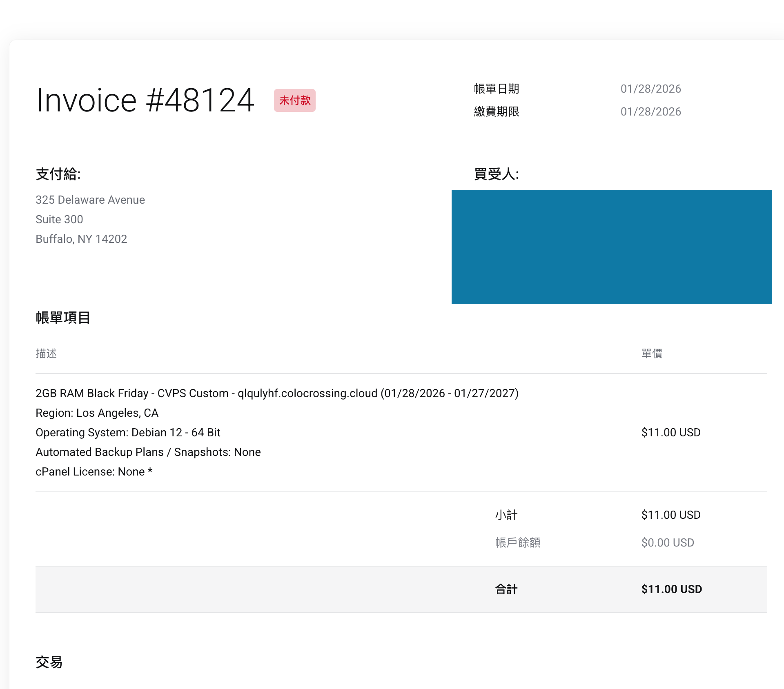Click the due date value beside 繳費期限
The height and width of the screenshot is (689, 784).
[x=650, y=111]
